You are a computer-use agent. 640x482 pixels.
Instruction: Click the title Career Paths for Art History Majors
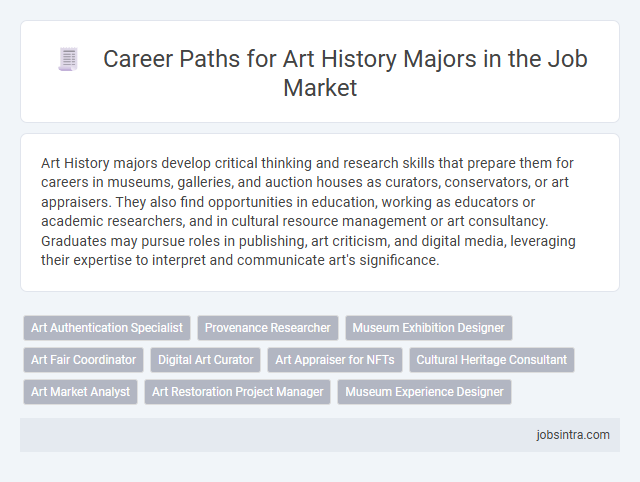coord(345,73)
